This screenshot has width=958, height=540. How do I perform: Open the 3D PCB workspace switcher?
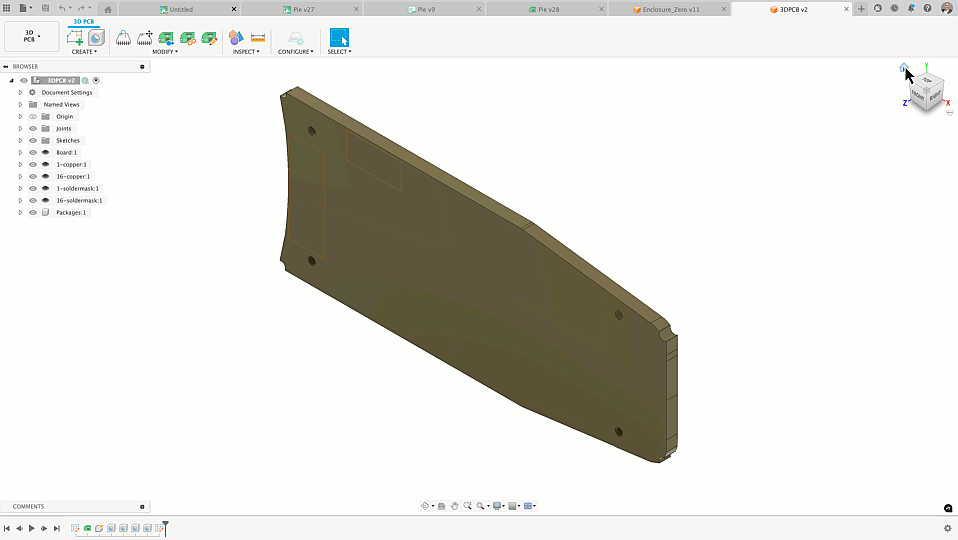coord(32,36)
